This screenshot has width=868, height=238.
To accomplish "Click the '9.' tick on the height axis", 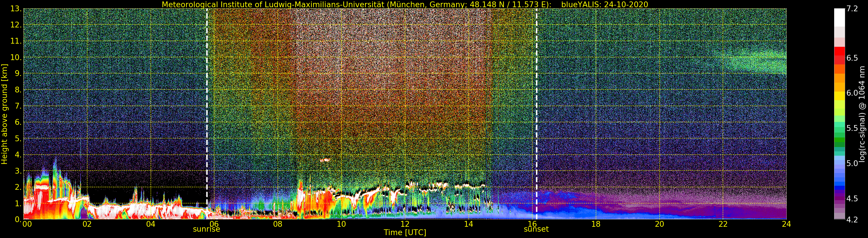I will tap(18, 73).
